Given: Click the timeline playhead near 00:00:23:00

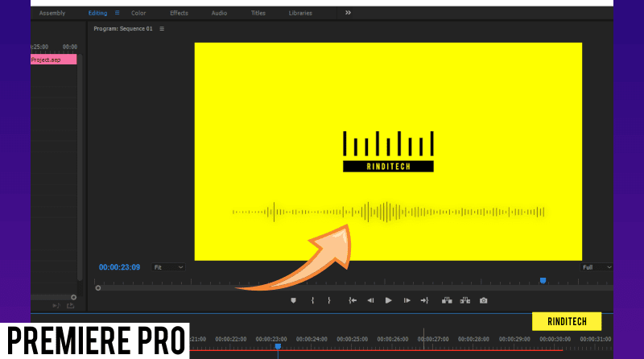Looking at the screenshot, I should tap(278, 347).
